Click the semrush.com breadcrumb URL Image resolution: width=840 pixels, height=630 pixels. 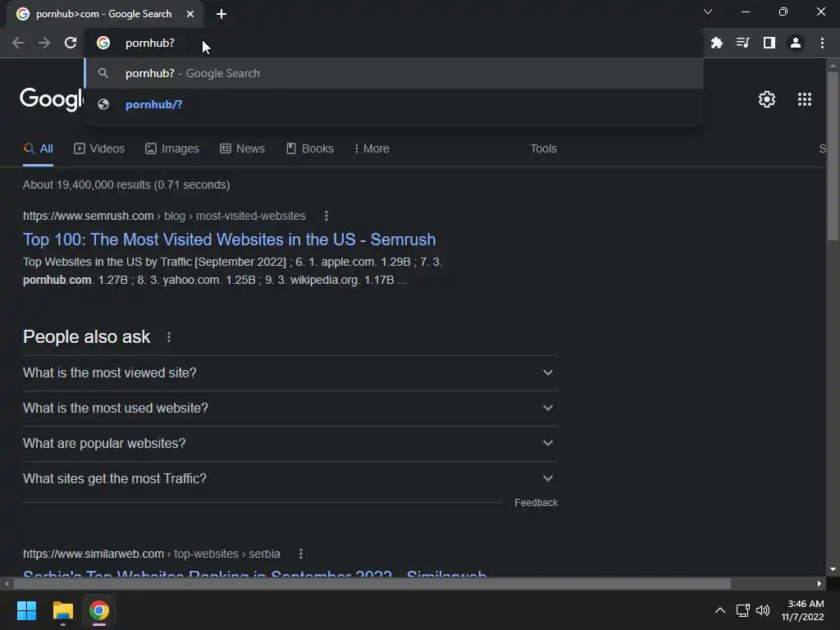tap(164, 216)
